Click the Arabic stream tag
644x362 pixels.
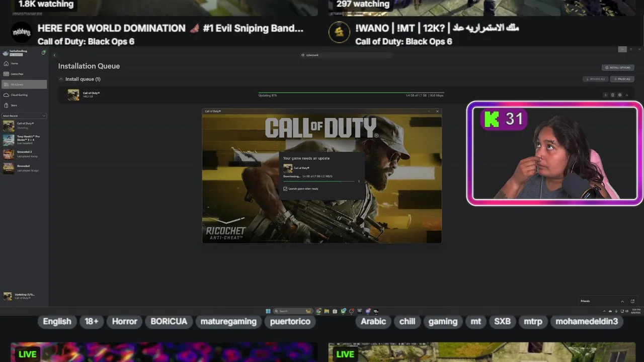point(373,321)
